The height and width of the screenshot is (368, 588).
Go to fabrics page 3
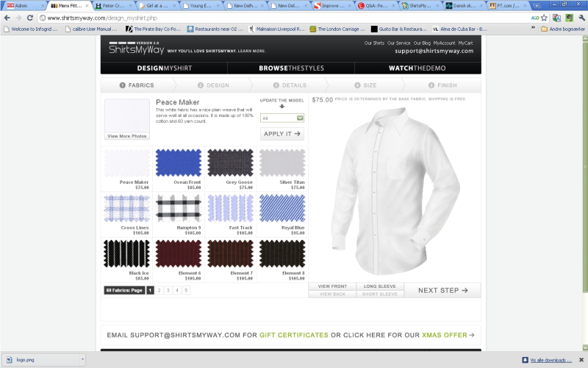click(x=168, y=290)
